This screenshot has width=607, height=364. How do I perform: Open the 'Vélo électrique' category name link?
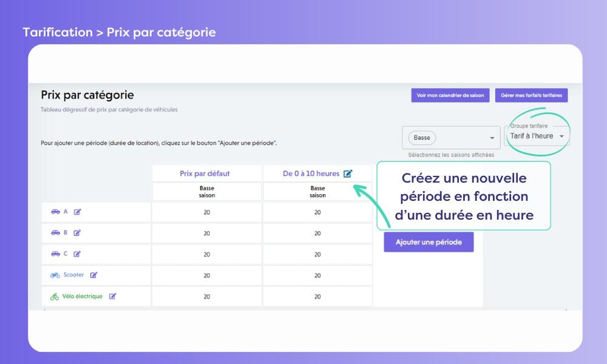pos(82,297)
